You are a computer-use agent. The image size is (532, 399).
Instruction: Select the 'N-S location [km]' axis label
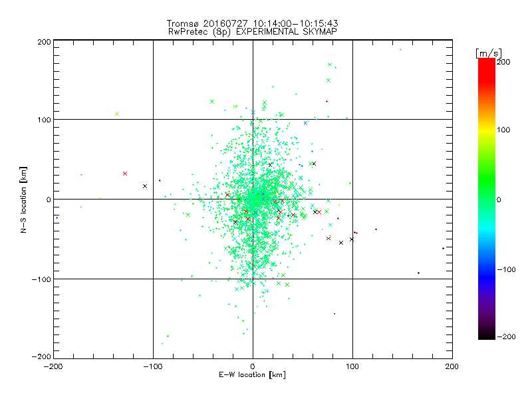coord(23,200)
